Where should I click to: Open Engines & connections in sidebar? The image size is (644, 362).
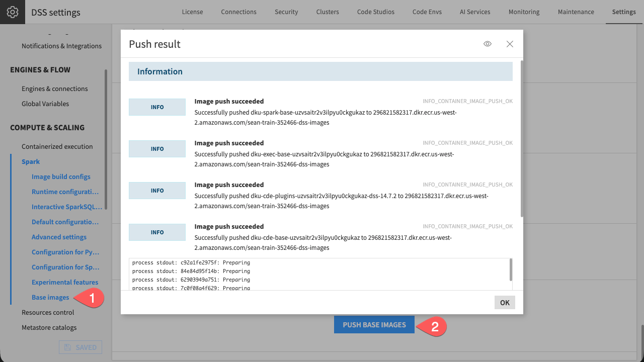tap(55, 88)
